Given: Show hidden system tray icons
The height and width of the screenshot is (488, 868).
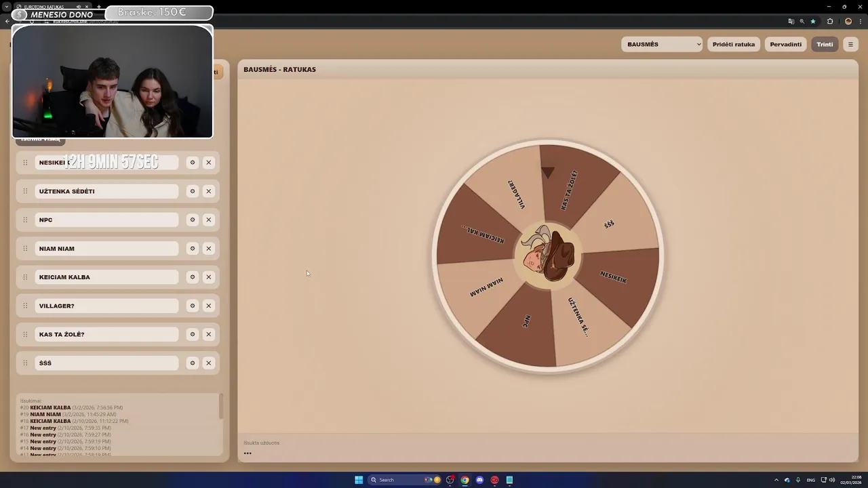Looking at the screenshot, I should (777, 480).
